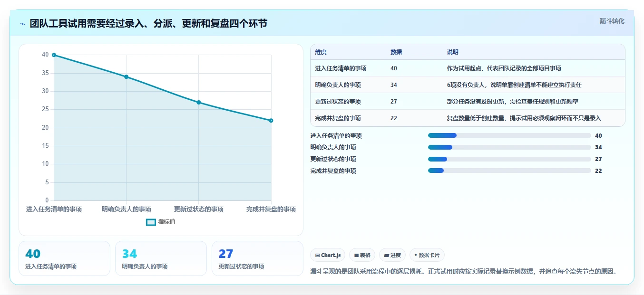Click the table data value 27
The height and width of the screenshot is (295, 644).
pos(394,102)
